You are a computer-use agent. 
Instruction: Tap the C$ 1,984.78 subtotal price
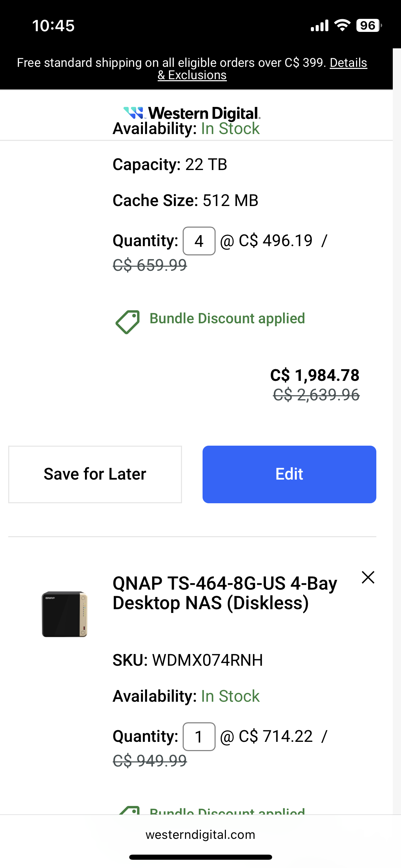pos(315,375)
